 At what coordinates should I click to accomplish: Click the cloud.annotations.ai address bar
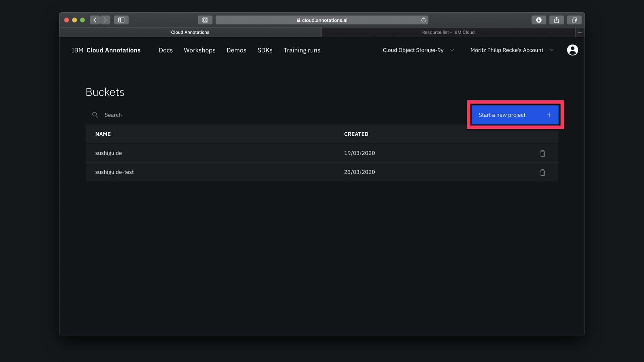tap(322, 20)
